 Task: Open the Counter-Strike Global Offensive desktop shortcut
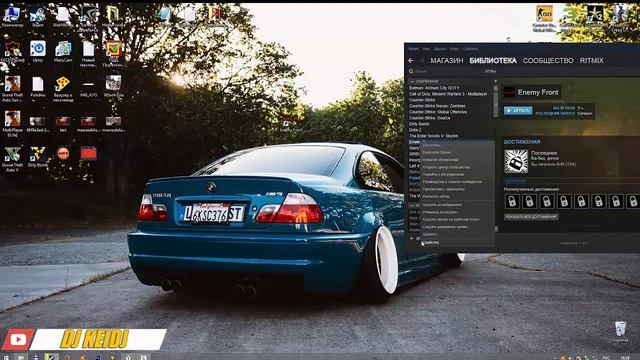pos(544,18)
